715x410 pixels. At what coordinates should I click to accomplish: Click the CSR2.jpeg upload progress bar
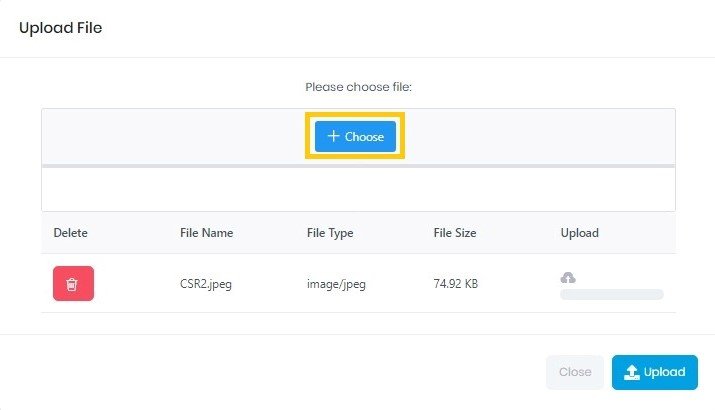(611, 294)
